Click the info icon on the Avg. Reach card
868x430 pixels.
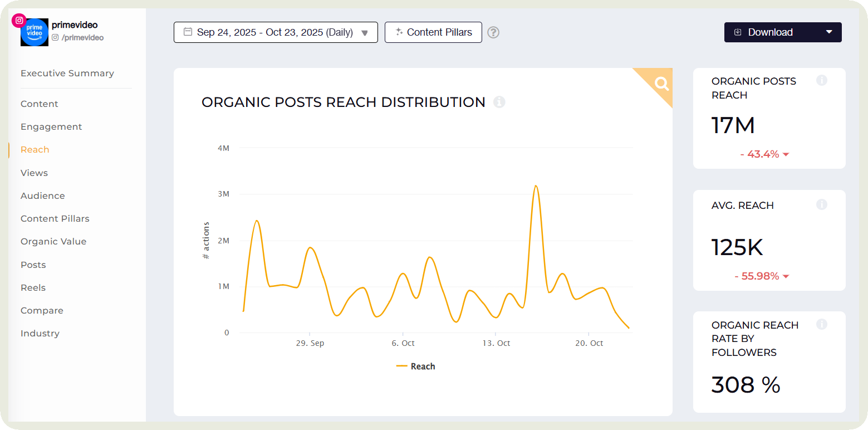point(822,204)
